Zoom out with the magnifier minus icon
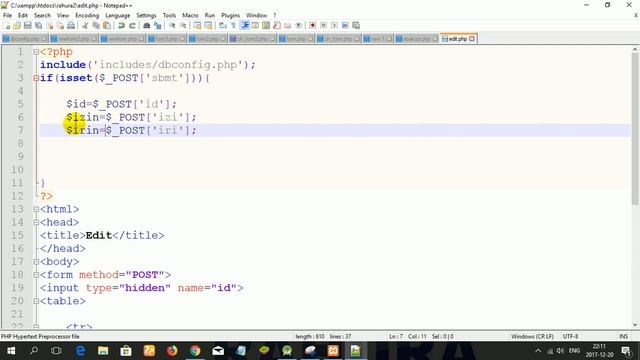This screenshot has height=360, width=640. click(183, 25)
